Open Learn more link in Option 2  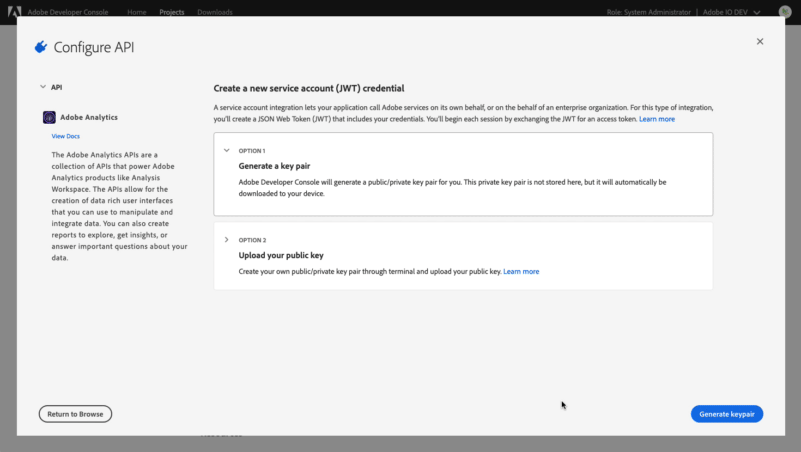coord(521,271)
